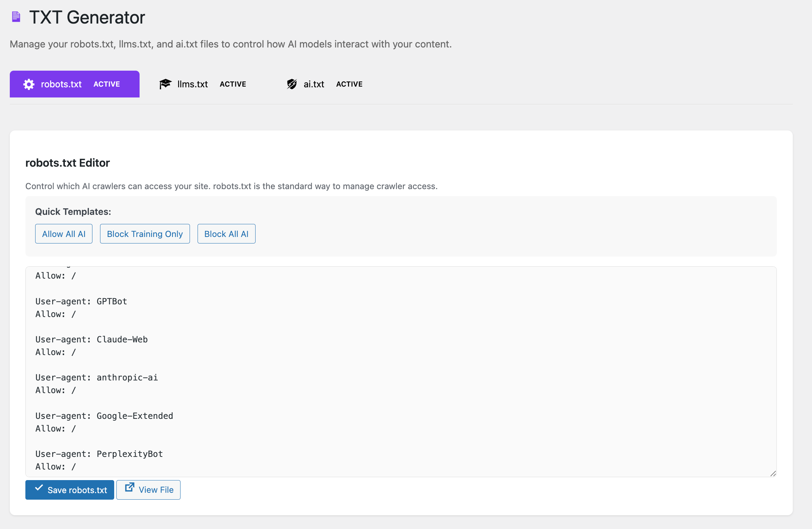Click the graduation cap icon next to llms.txt

166,84
